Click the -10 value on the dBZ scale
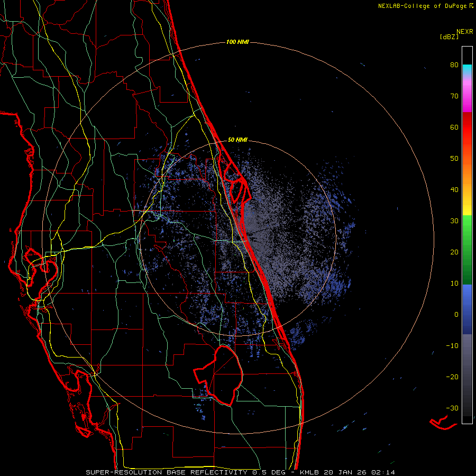The height and width of the screenshot is (476, 476). coord(452,346)
